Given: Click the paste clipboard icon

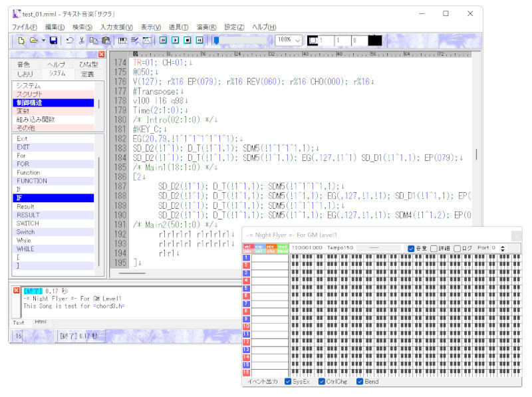Looking at the screenshot, I should (x=105, y=41).
